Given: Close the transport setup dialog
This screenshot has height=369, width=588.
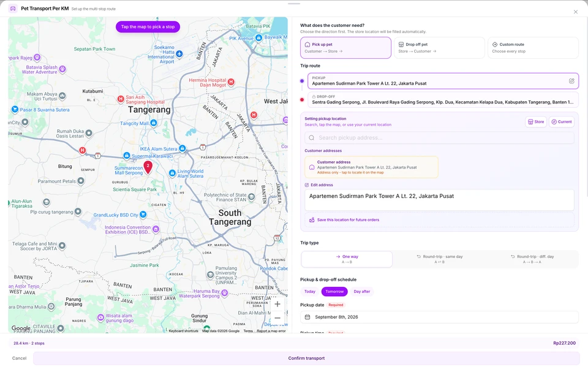Looking at the screenshot, I should pyautogui.click(x=576, y=12).
